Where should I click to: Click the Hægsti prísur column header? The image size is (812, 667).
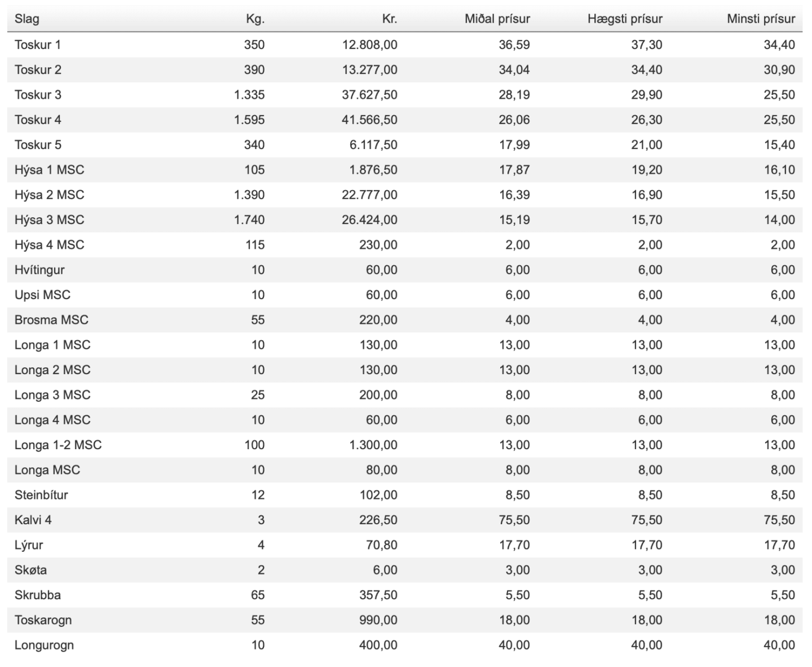pyautogui.click(x=625, y=19)
